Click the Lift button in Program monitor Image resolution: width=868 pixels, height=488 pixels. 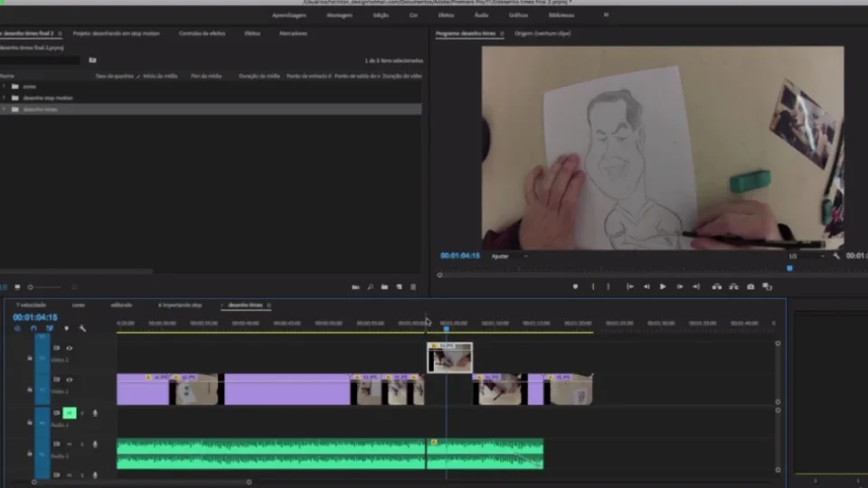point(717,286)
